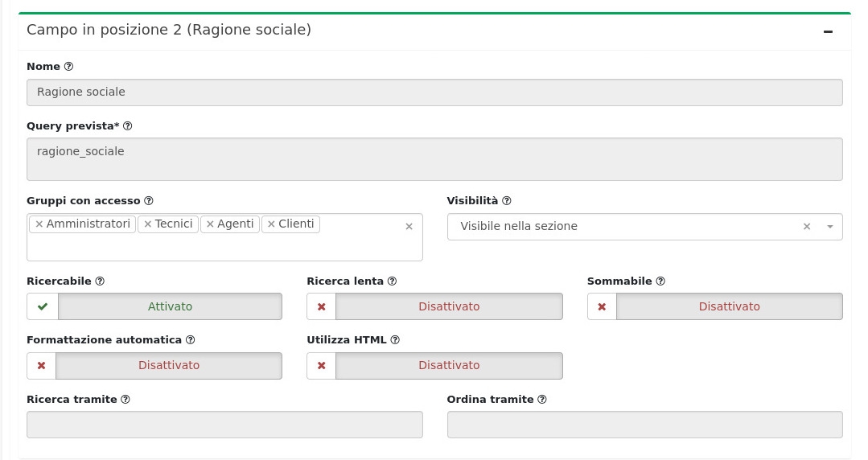Enable the Sommabile toggle

tap(714, 306)
